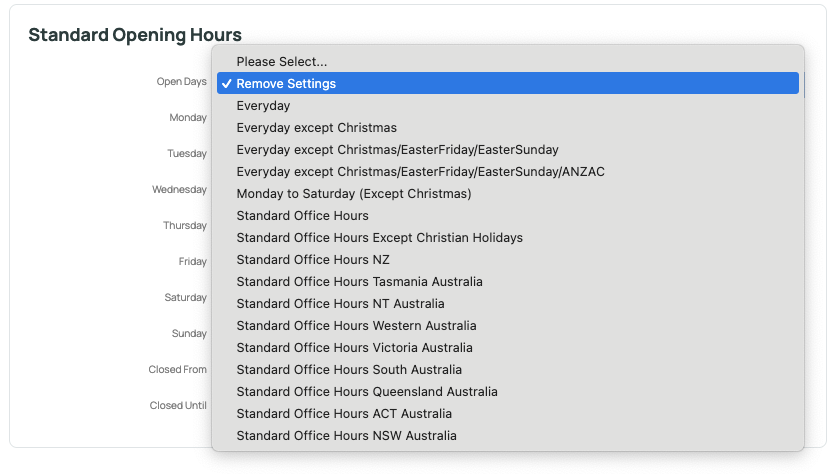Screen dimensions: 833x474
Task: Pick 'Everyday except Christmas' option
Action: [x=508, y=128]
